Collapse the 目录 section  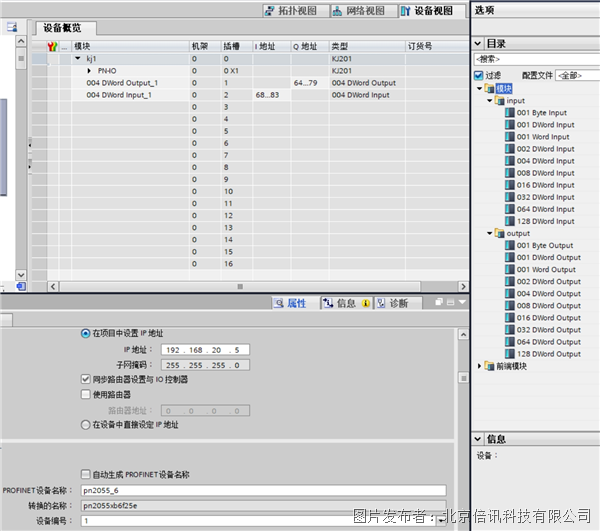point(478,43)
